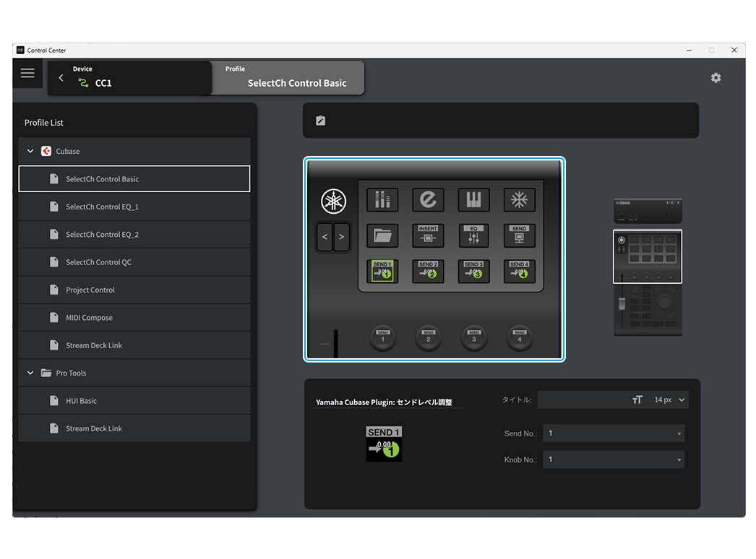Open the Send No. dropdown
The image size is (756, 559).
point(614,433)
